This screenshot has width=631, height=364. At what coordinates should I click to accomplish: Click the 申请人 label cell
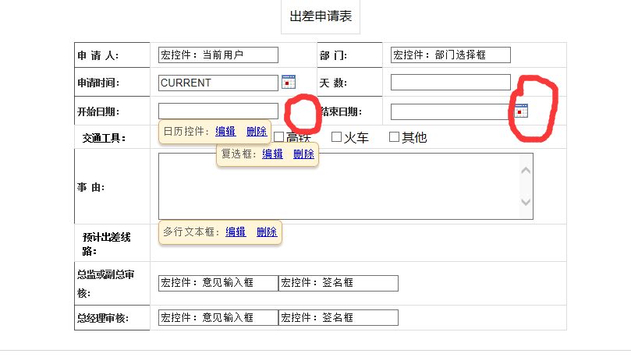112,55
